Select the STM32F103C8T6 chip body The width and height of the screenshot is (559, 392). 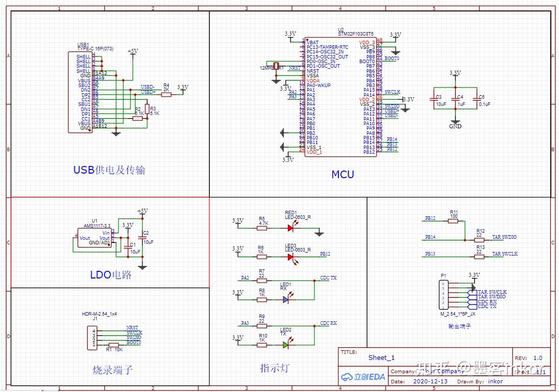pyautogui.click(x=340, y=97)
